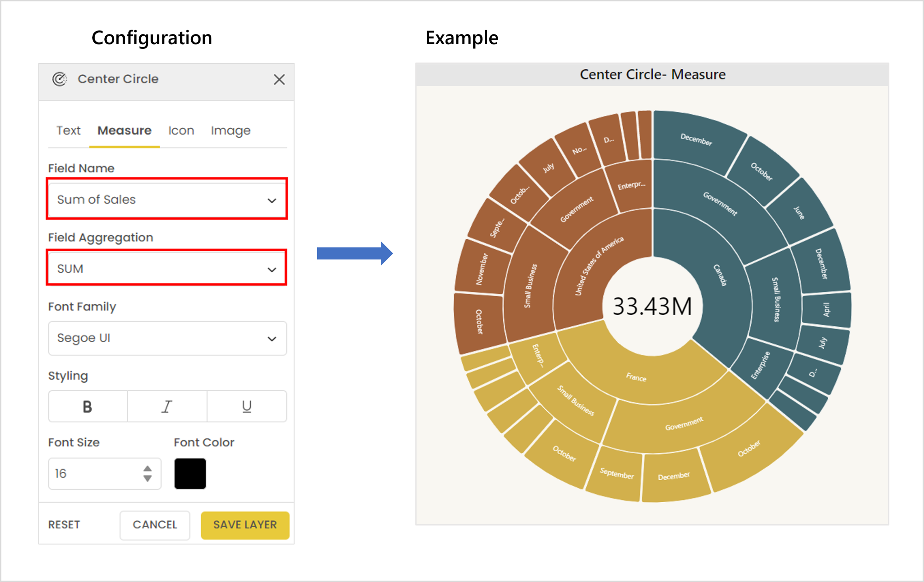Toggle Italic text styling

[x=167, y=406]
